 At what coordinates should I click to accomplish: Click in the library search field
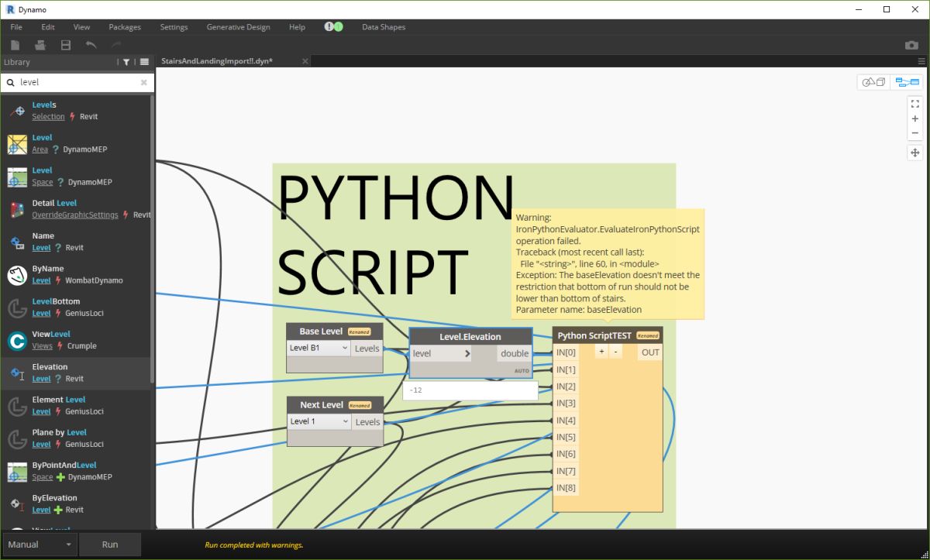point(77,82)
